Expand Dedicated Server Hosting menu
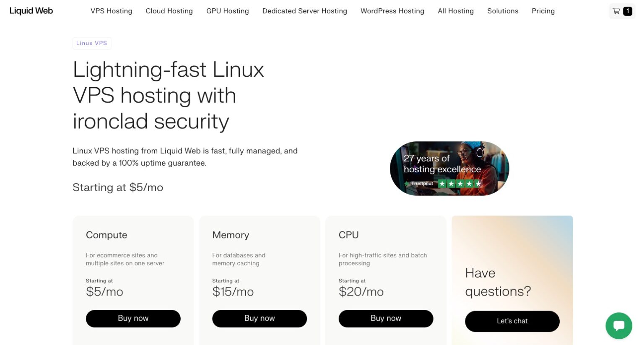Viewport: 644px width, 345px height. click(x=304, y=11)
